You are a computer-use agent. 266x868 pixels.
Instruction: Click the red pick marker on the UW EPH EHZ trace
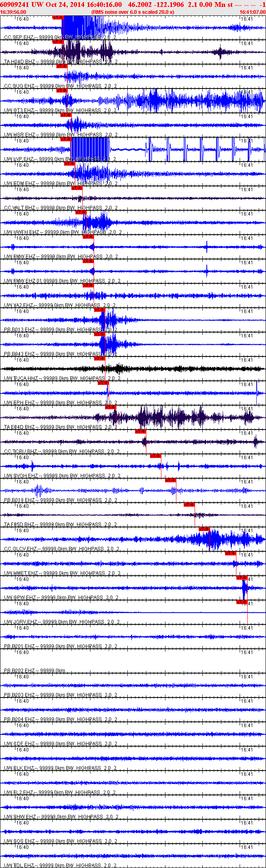103,383
